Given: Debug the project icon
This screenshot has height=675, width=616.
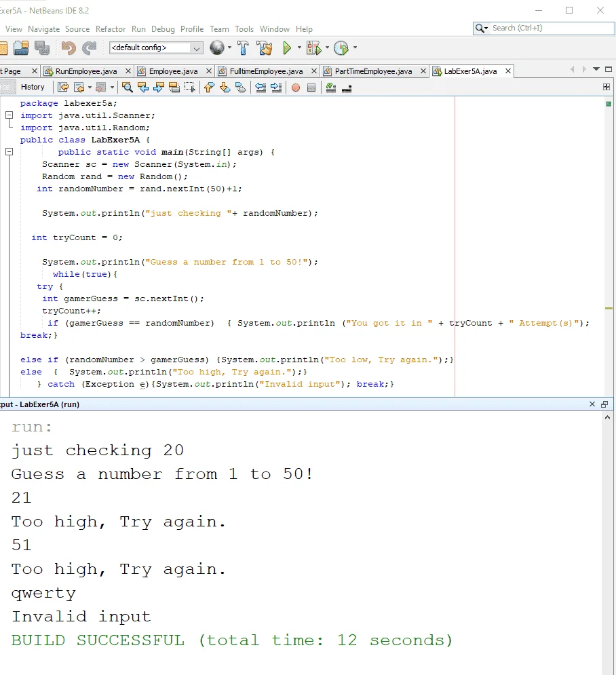Looking at the screenshot, I should [314, 47].
